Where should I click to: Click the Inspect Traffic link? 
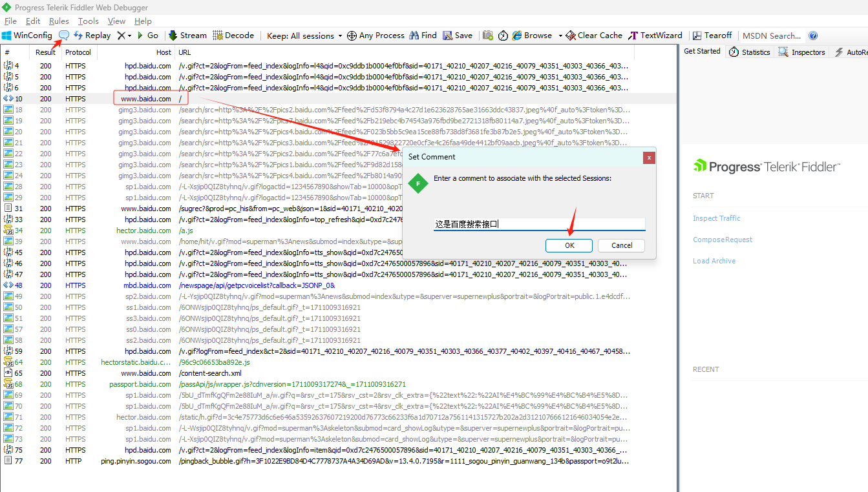[717, 218]
